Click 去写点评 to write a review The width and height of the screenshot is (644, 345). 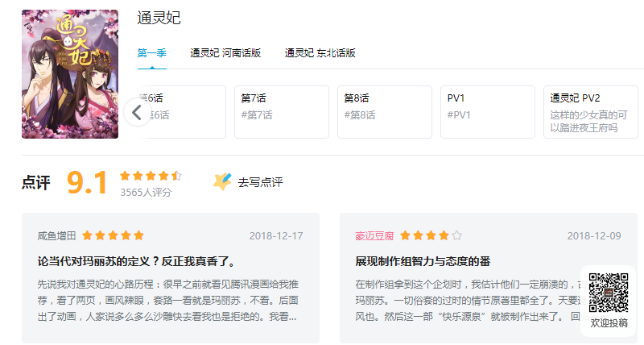tap(260, 182)
